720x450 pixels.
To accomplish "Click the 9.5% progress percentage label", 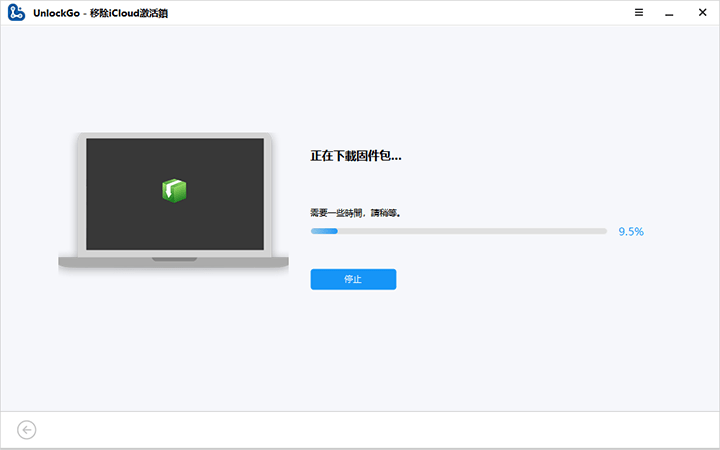I will click(x=630, y=231).
